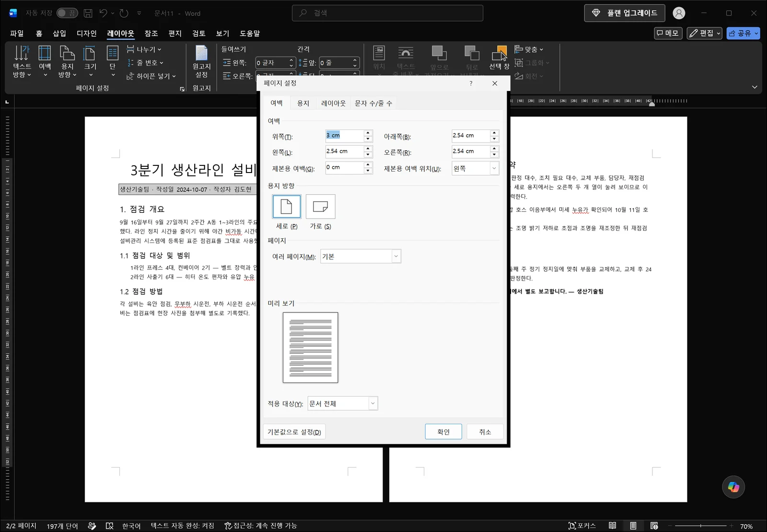Click the Word app icon
Image resolution: width=767 pixels, height=532 pixels.
coord(13,13)
